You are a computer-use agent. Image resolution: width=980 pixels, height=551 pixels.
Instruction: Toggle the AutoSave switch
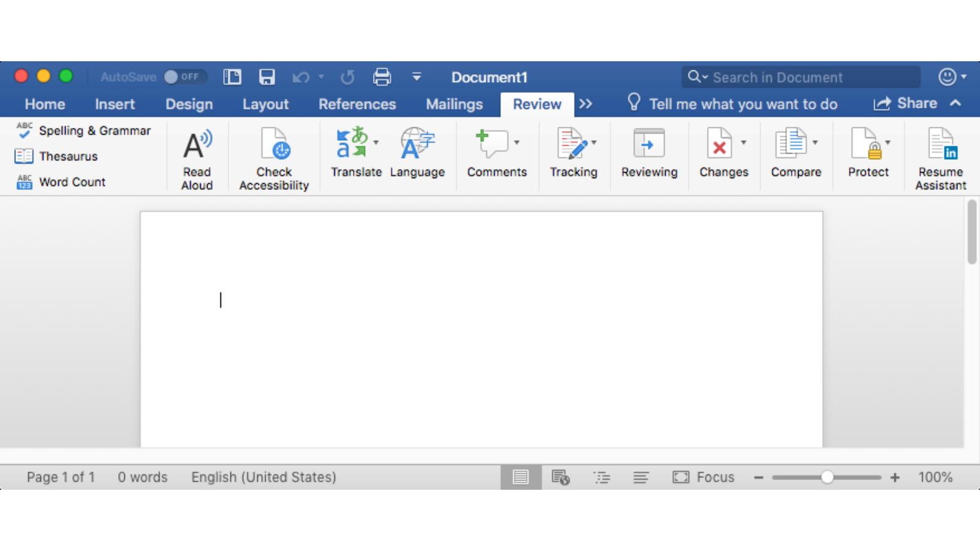[185, 77]
